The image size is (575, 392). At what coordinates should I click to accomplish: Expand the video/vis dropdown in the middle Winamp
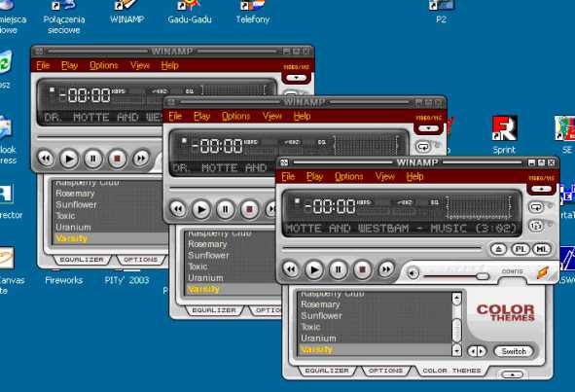point(428,128)
